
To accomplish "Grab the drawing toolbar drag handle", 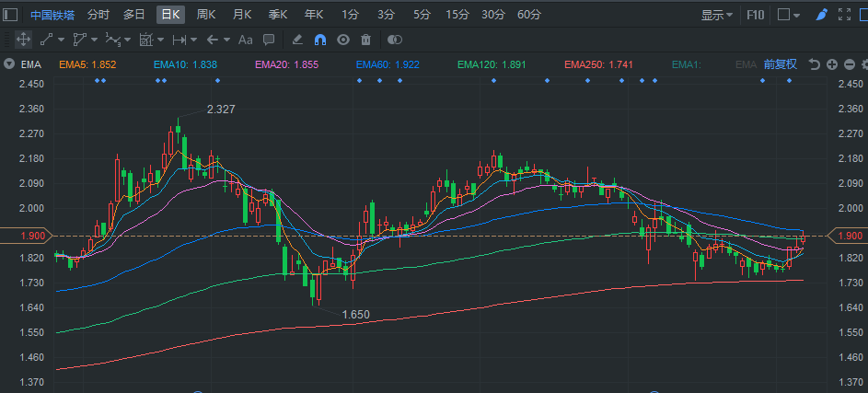I will click(x=6, y=40).
